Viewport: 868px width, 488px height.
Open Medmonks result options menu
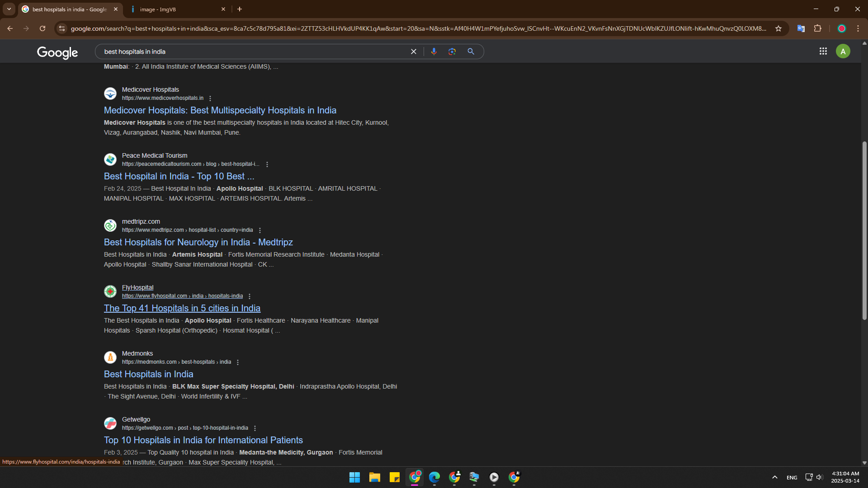pyautogui.click(x=238, y=362)
